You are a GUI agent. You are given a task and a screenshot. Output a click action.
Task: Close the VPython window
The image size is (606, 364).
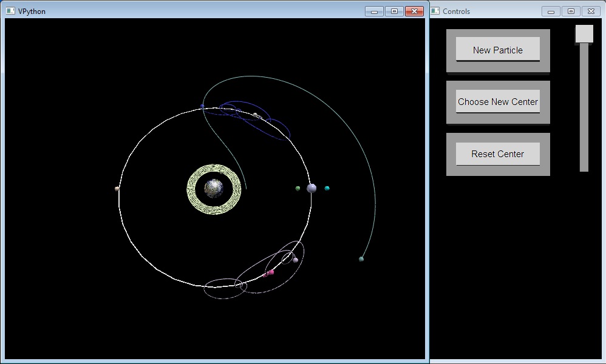click(414, 11)
